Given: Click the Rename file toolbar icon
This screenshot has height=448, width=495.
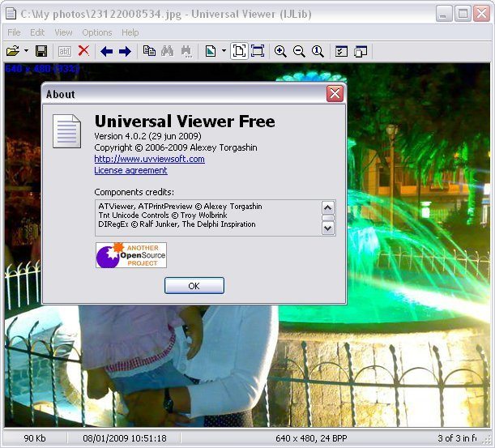Looking at the screenshot, I should click(65, 51).
